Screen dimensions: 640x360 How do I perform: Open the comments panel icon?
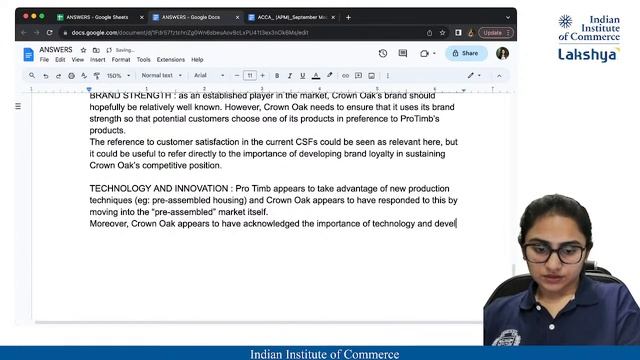pos(403,53)
